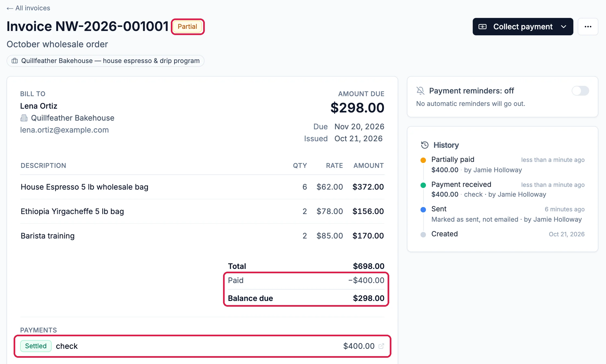Expand the Collect payment dropdown chevron
This screenshot has height=364, width=606.
point(564,27)
